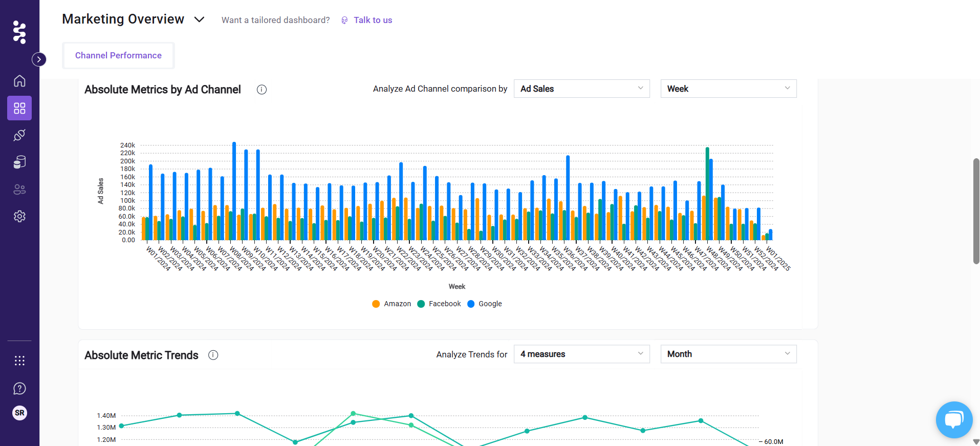
Task: Open the Dashboards grid icon
Action: (x=19, y=108)
